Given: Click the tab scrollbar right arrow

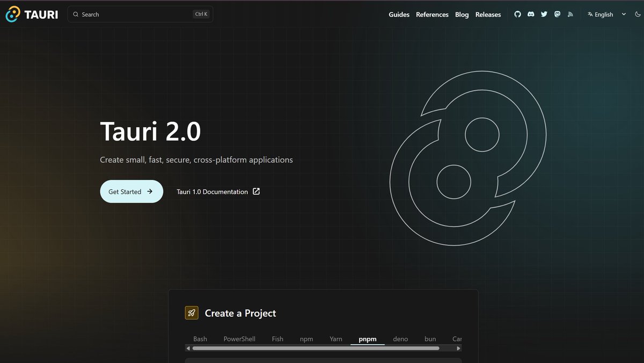Looking at the screenshot, I should (x=458, y=348).
